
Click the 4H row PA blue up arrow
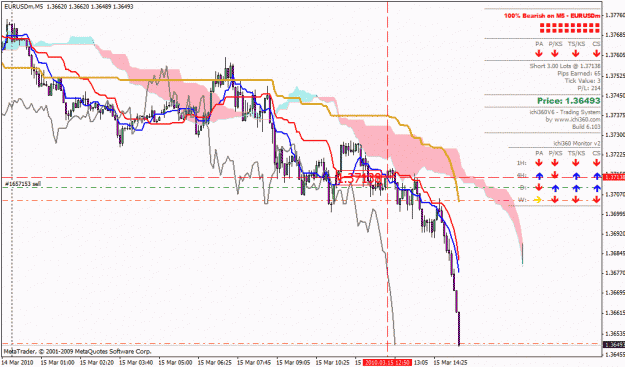(x=539, y=175)
